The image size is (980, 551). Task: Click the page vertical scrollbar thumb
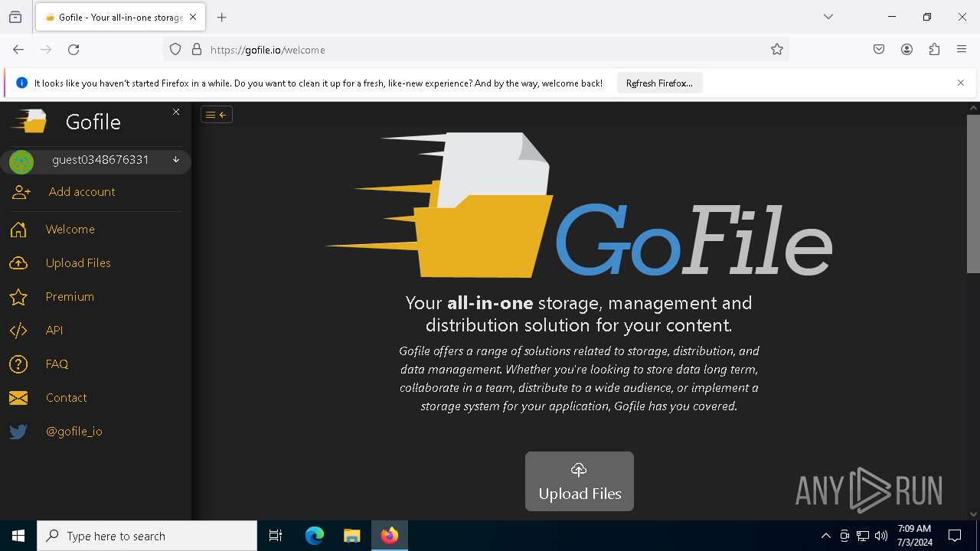click(973, 193)
